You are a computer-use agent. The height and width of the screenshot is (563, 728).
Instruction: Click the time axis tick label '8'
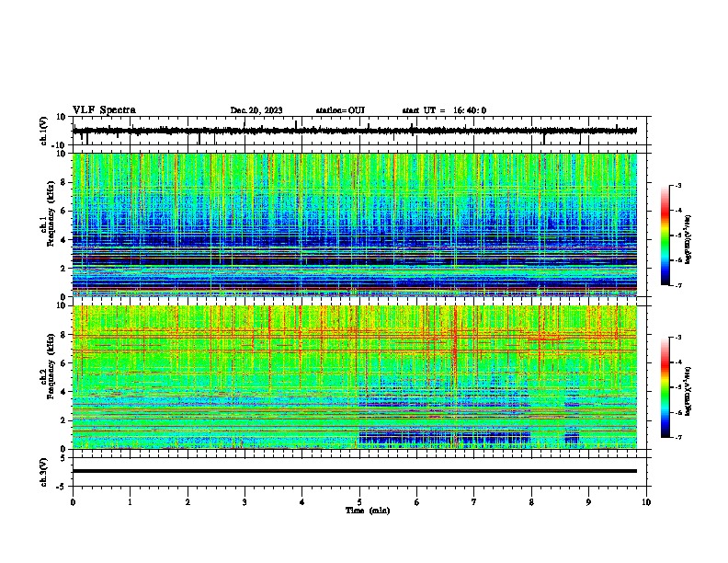click(531, 502)
